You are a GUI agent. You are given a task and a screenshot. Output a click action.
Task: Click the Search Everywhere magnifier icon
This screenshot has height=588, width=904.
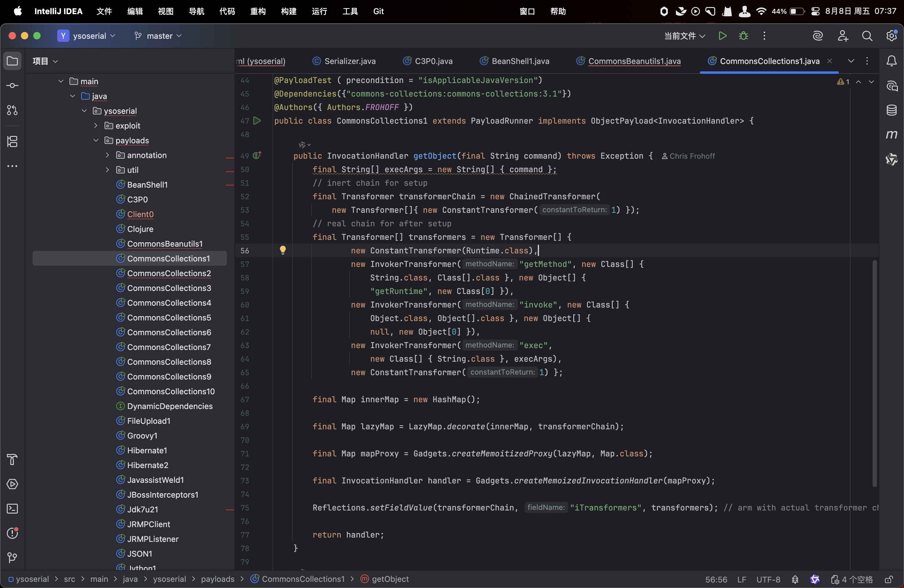[x=867, y=36]
